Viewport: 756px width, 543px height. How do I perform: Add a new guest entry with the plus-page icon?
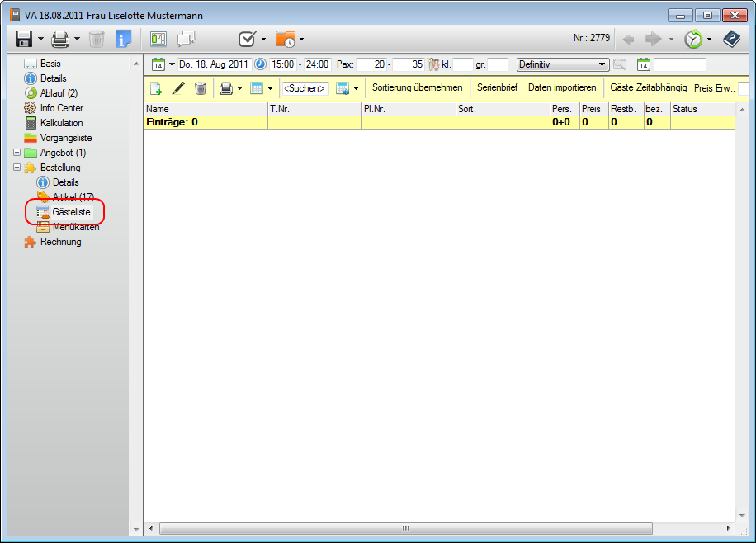[156, 88]
